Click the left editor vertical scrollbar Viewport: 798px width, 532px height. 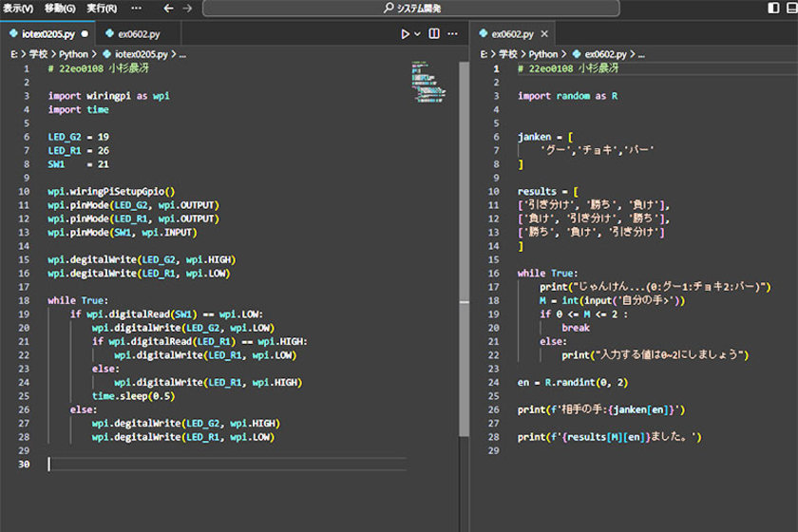point(464,237)
